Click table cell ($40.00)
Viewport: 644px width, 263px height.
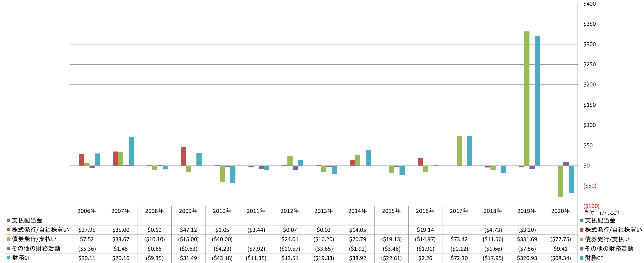tap(222, 239)
